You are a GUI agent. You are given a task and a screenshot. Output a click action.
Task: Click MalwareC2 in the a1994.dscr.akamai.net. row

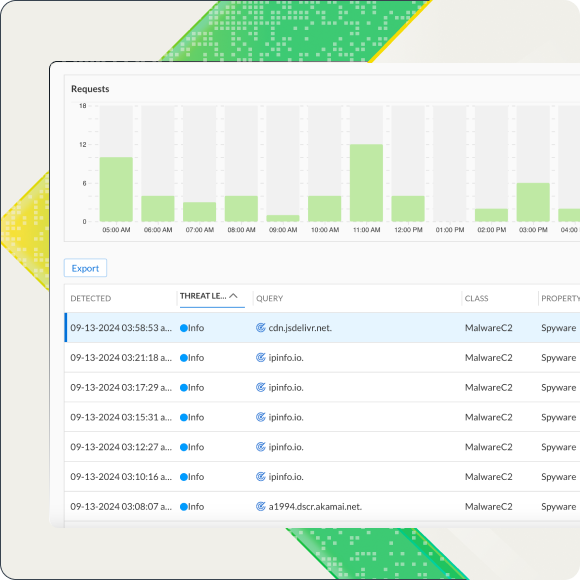pyautogui.click(x=489, y=506)
